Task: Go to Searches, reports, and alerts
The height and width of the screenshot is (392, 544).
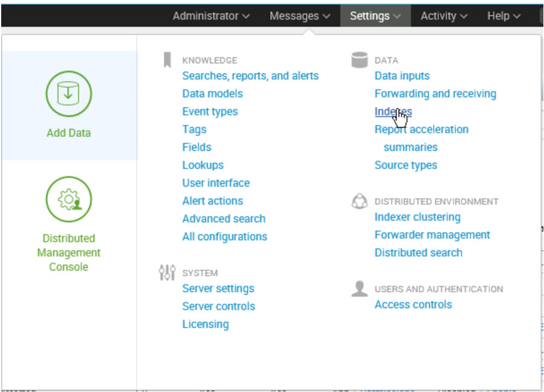Action: click(x=250, y=76)
